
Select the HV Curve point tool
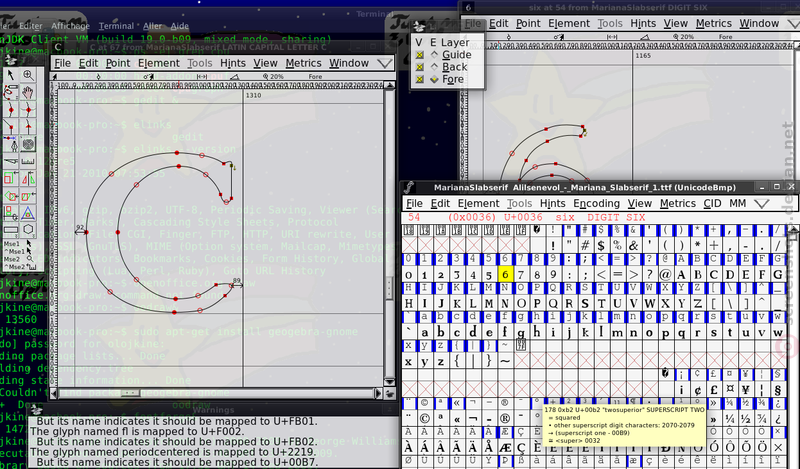(29, 110)
